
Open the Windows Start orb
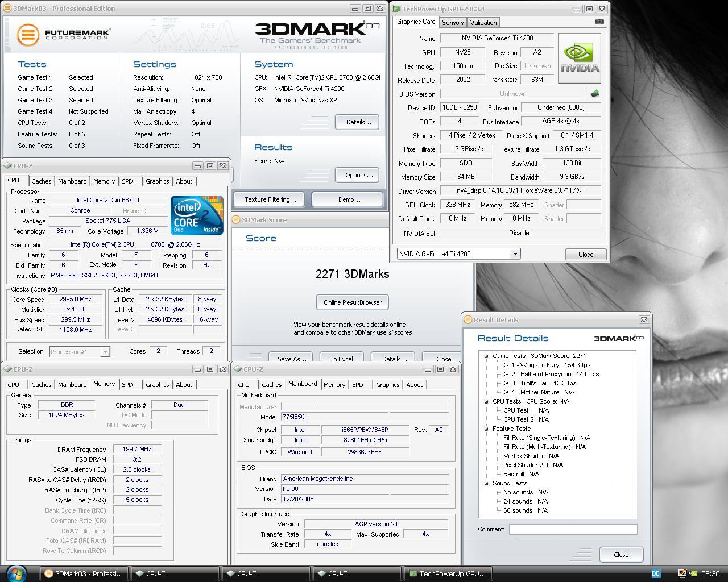click(16, 573)
